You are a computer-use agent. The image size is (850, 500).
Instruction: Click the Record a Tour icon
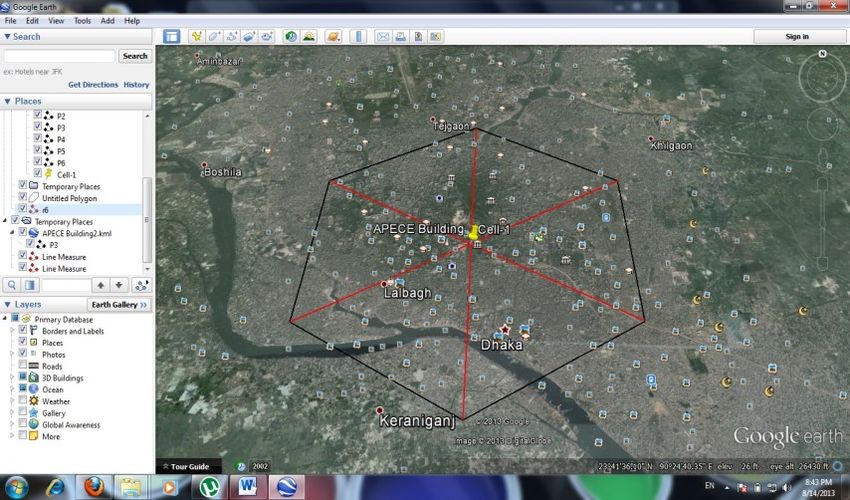[x=267, y=36]
